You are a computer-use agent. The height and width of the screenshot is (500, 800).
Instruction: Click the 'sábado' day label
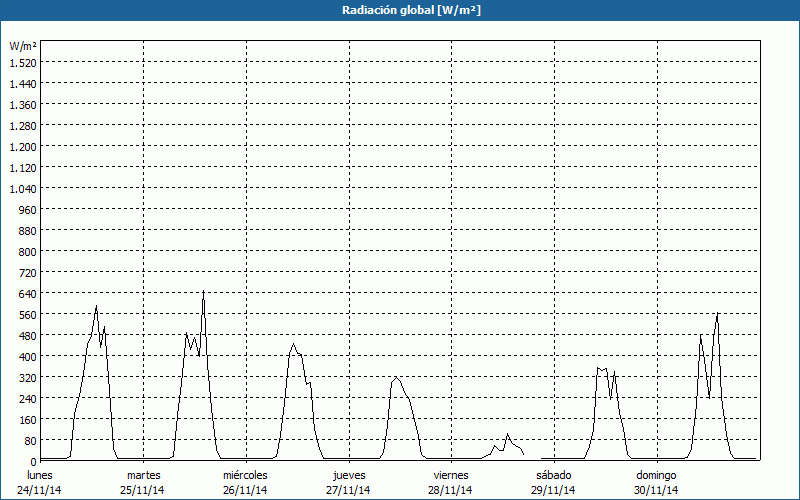point(554,475)
